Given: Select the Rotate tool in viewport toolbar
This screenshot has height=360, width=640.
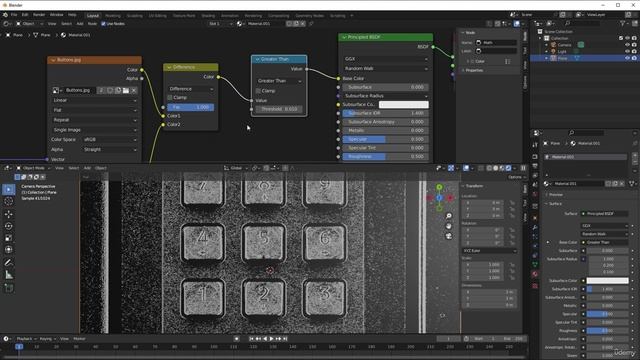Looking at the screenshot, I should click(x=9, y=226).
